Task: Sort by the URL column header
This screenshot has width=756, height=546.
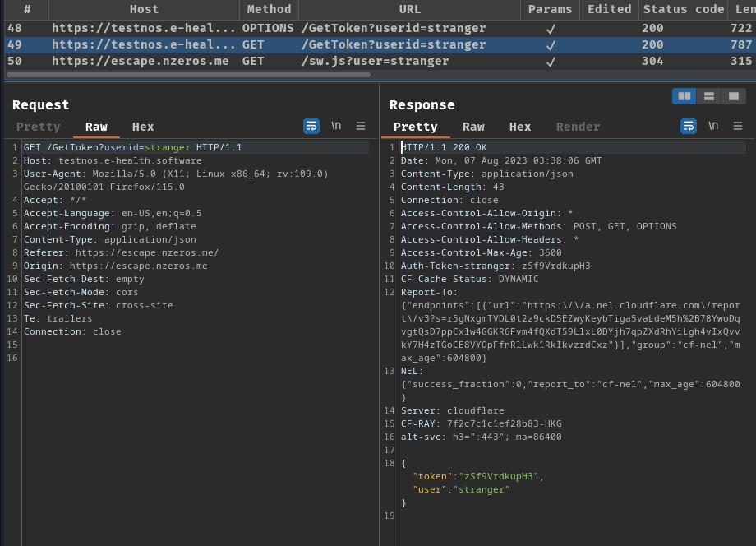Action: (409, 9)
